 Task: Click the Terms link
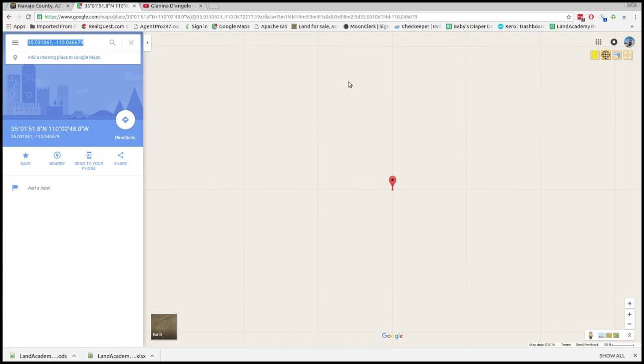(x=566, y=345)
